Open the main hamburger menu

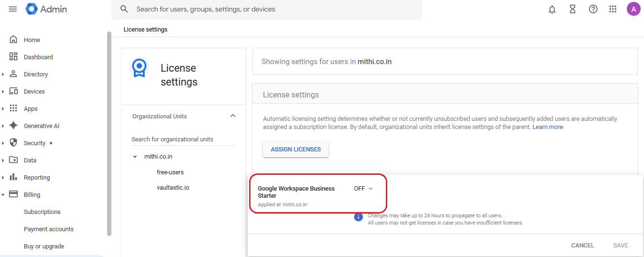(13, 9)
